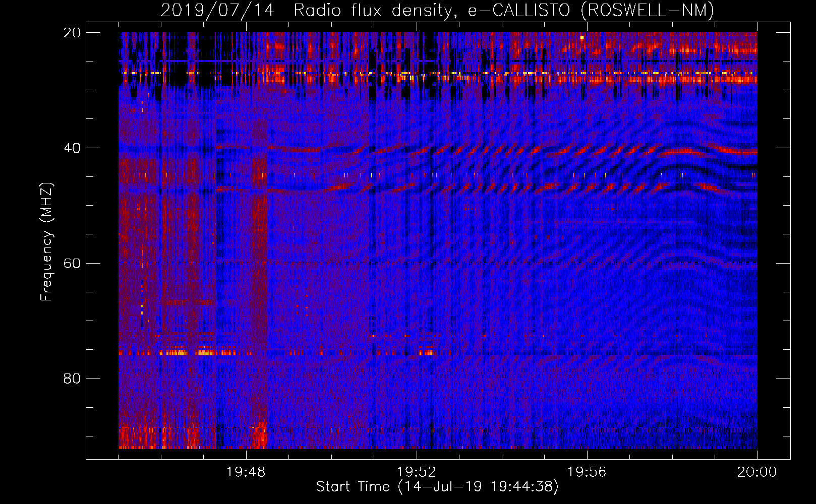Viewport: 816px width, 504px height.
Task: Click the 'Frequency (MHZ)' y-axis label
Action: tap(46, 242)
